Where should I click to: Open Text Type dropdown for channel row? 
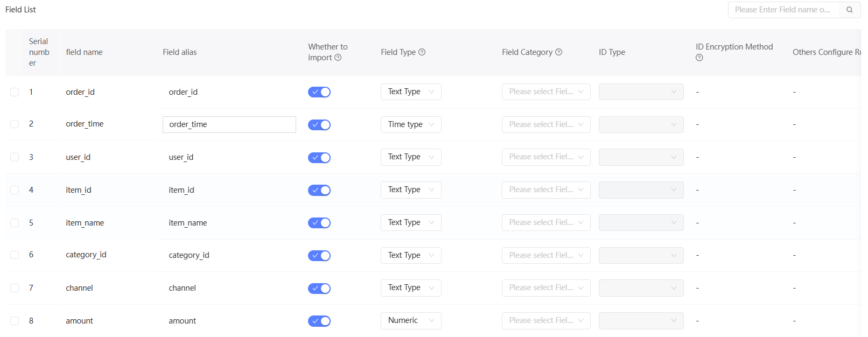(x=411, y=288)
